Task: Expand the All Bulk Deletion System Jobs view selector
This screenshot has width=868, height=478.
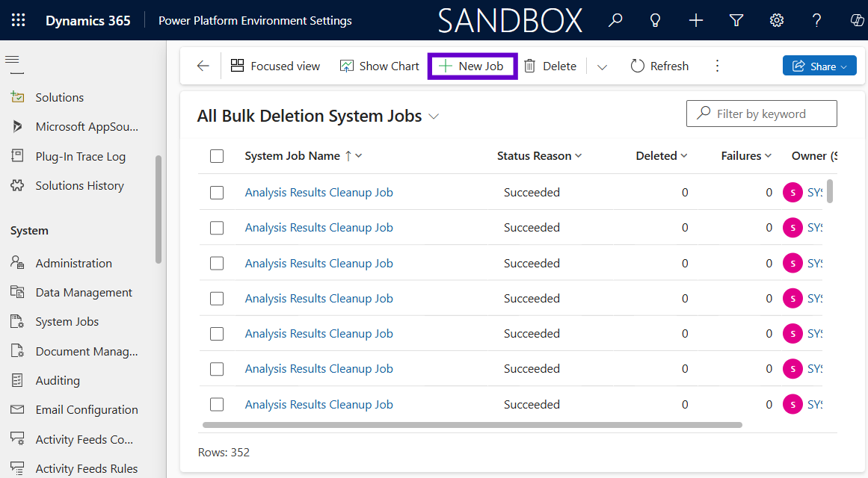Action: click(x=434, y=117)
